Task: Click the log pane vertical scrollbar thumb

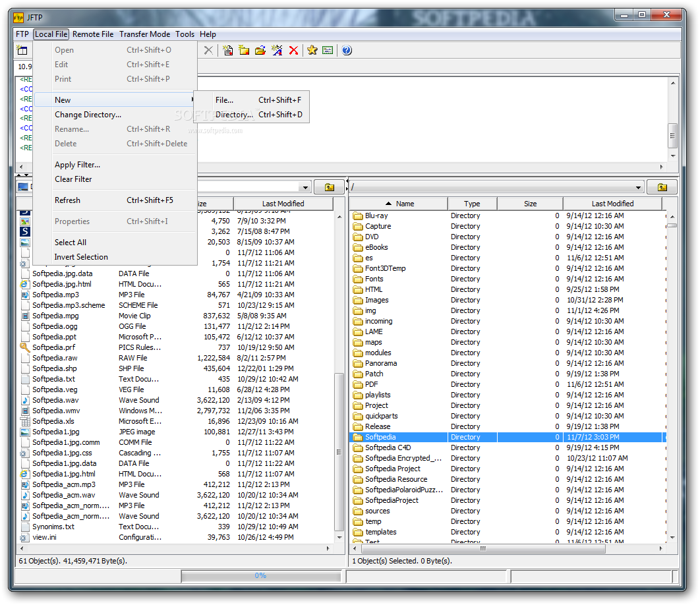Action: [x=673, y=136]
